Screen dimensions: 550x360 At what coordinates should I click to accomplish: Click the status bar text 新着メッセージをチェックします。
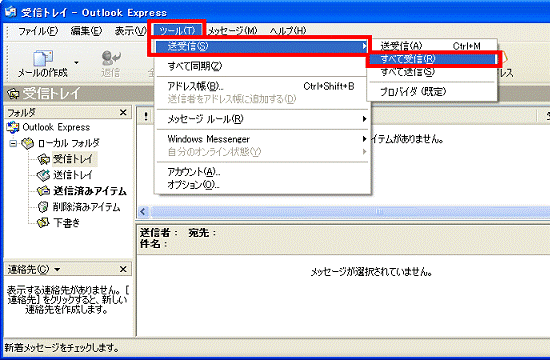point(62,348)
